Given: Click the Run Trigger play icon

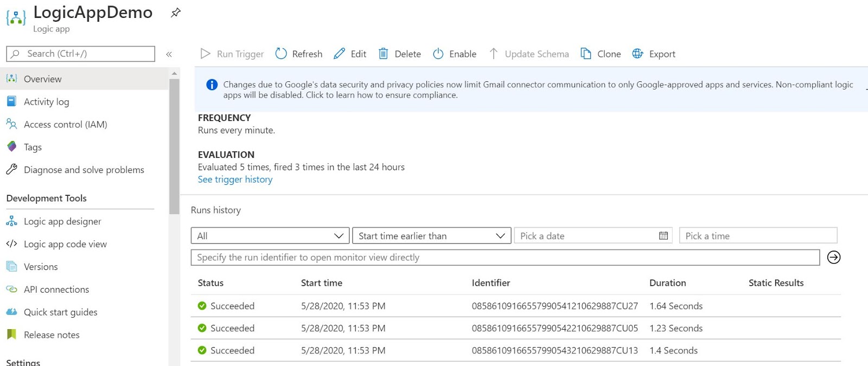Looking at the screenshot, I should (205, 54).
